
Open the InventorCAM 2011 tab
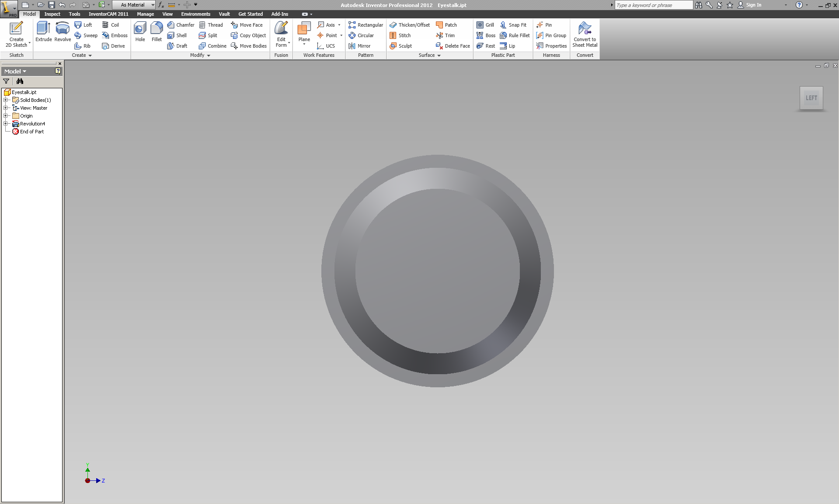[108, 14]
